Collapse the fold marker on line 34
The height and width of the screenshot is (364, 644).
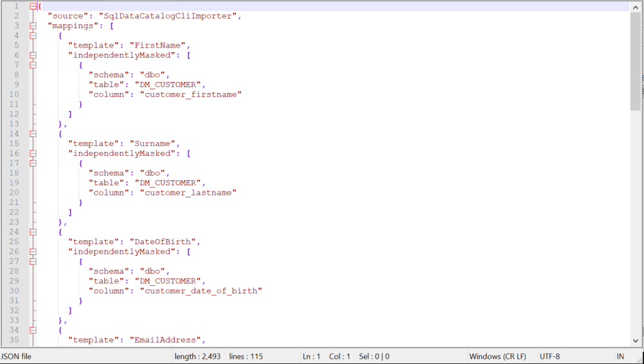(x=33, y=330)
